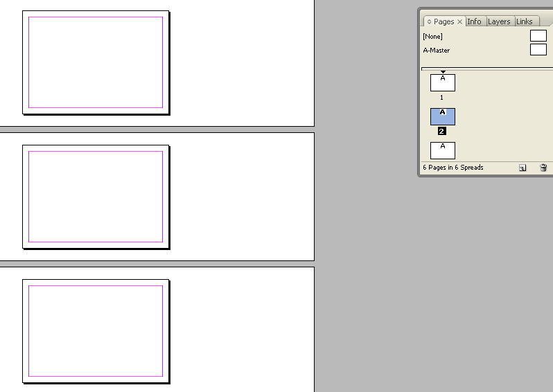Select the Pages tab
Screen dimensions: 553x392
[444, 21]
